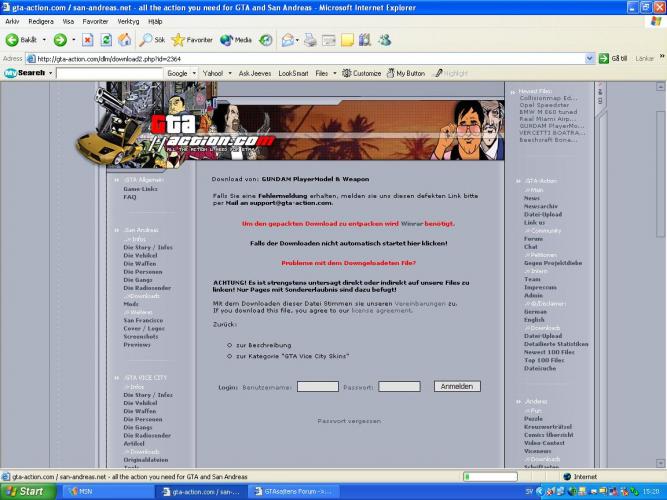Expand the address bar URL dropdown
The width and height of the screenshot is (667, 500).
click(x=590, y=59)
